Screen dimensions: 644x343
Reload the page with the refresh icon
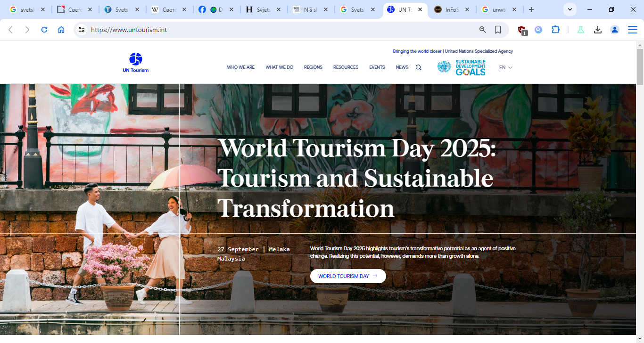[44, 30]
